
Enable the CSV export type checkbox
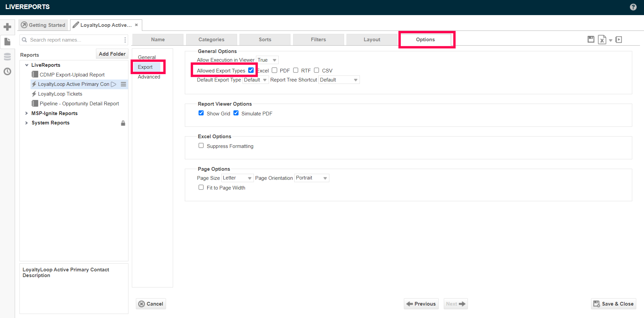tap(316, 70)
